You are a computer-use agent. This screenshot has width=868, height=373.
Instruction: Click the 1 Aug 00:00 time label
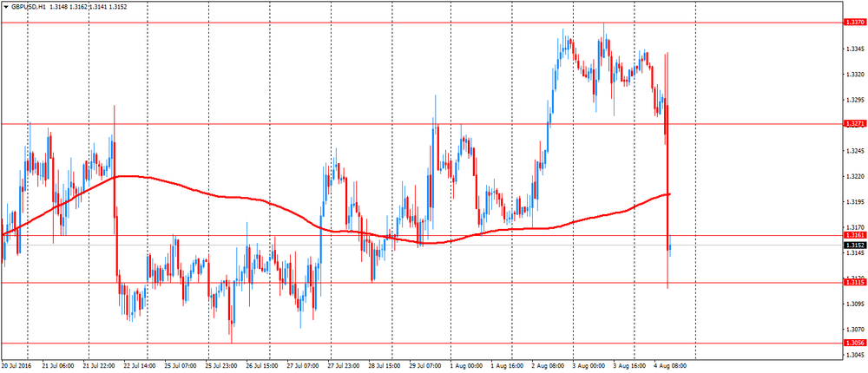[x=468, y=366]
